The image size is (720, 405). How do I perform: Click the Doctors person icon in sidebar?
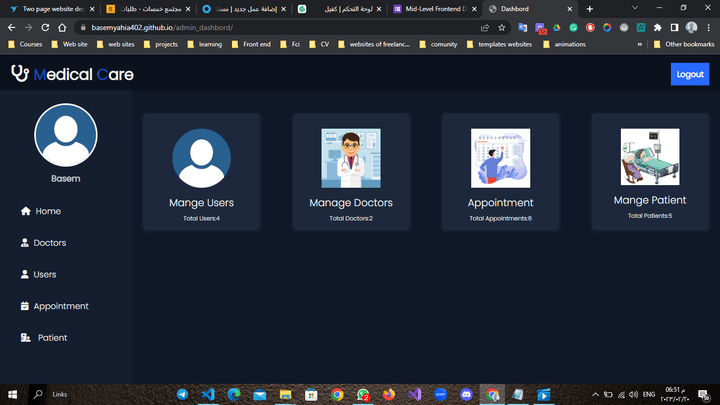click(25, 242)
